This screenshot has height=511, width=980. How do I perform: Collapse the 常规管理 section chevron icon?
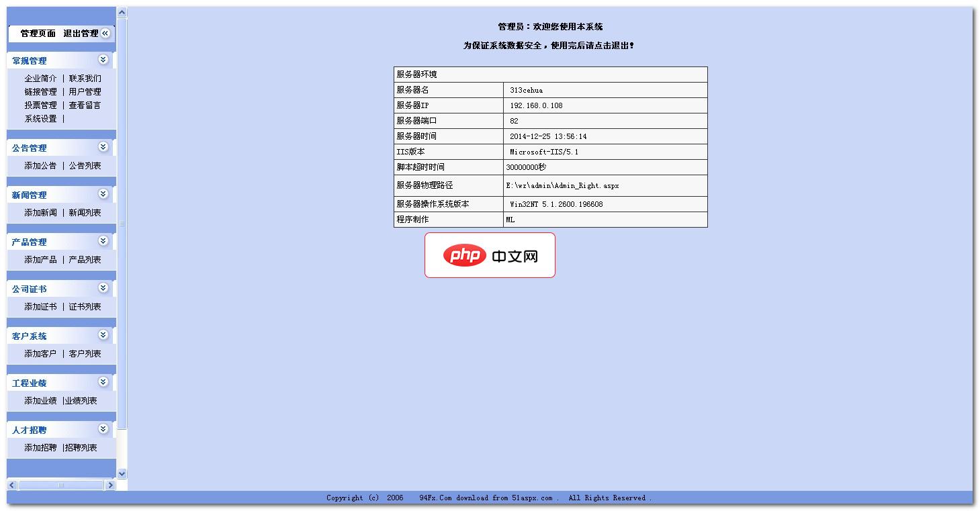coord(103,60)
